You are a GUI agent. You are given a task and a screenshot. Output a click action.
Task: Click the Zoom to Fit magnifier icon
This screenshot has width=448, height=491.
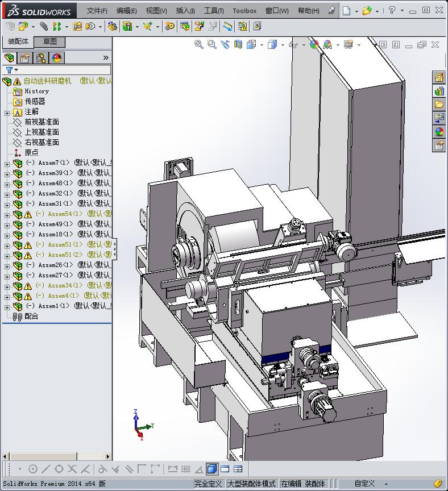198,44
